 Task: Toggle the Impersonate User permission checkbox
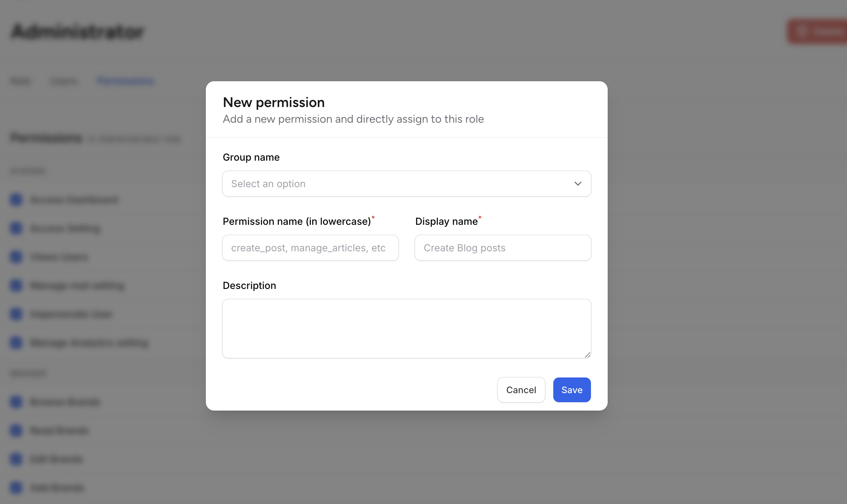point(16,314)
